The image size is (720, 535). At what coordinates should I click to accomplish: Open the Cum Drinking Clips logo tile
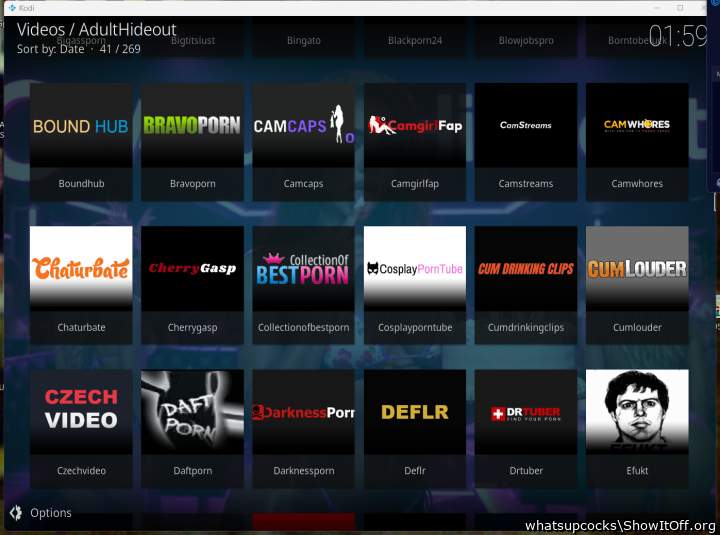pyautogui.click(x=526, y=269)
